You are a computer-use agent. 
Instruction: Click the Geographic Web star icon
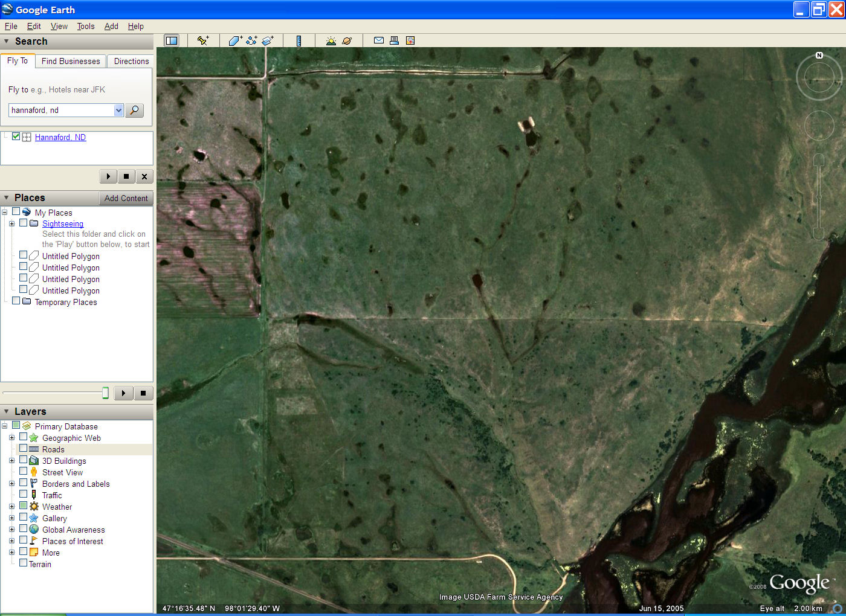coord(34,438)
